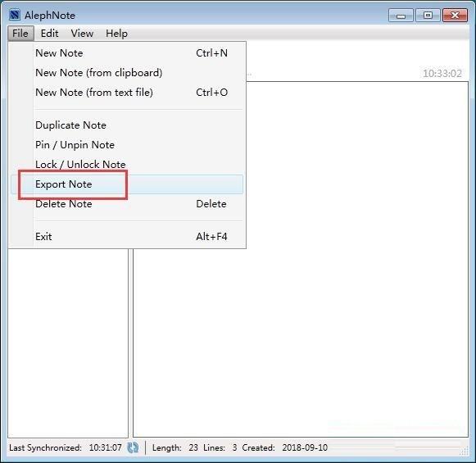Screen dimensions: 476x463
Task: Open the View menu
Action: [82, 33]
